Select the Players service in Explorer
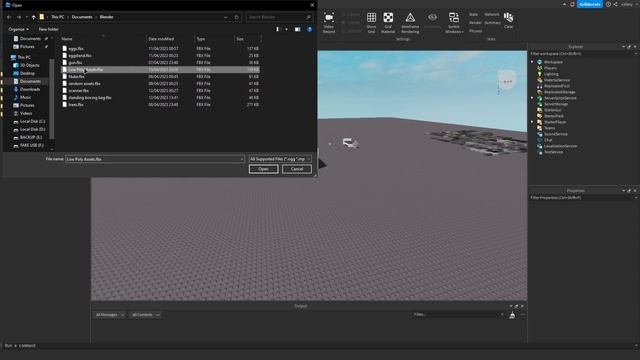This screenshot has height=360, width=640. (x=550, y=68)
